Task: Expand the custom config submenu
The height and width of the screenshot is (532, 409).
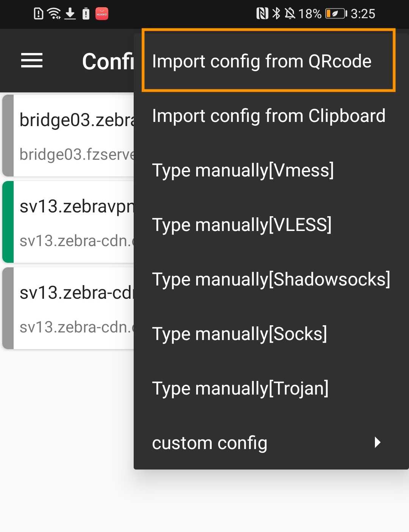Action: click(x=210, y=443)
